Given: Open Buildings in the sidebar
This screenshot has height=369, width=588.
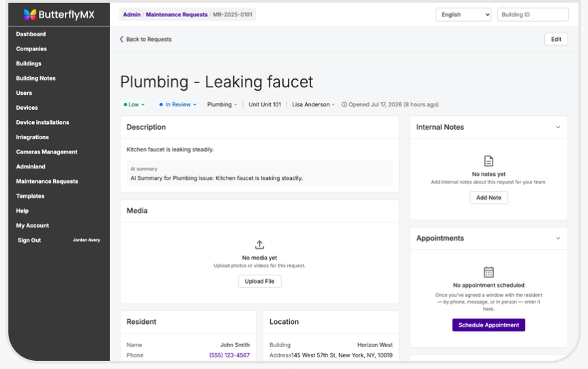Looking at the screenshot, I should point(29,63).
